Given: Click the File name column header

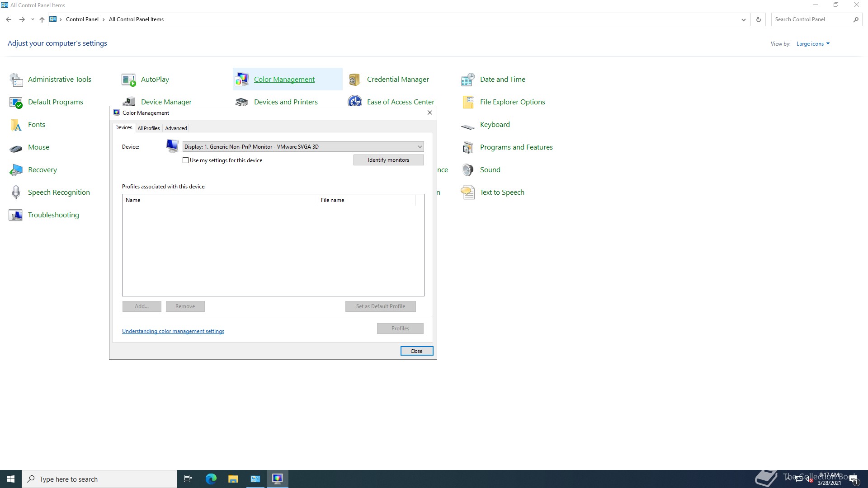Looking at the screenshot, I should 366,200.
